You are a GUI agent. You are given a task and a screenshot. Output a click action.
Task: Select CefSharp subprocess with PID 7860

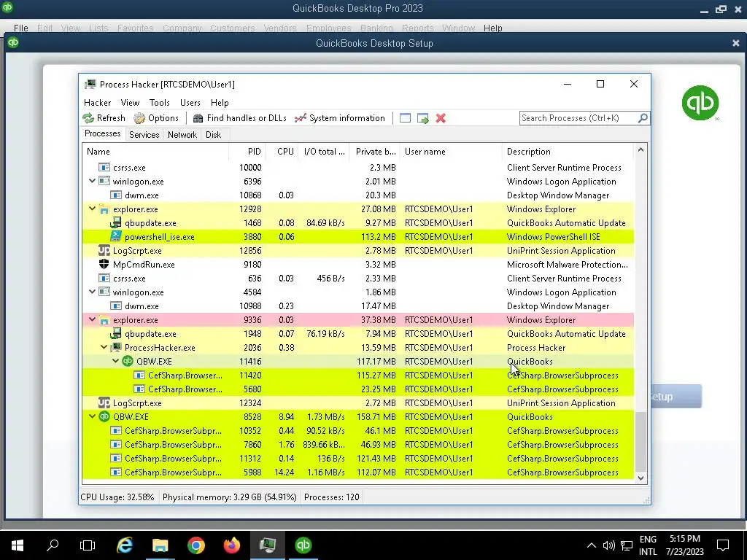[357, 444]
